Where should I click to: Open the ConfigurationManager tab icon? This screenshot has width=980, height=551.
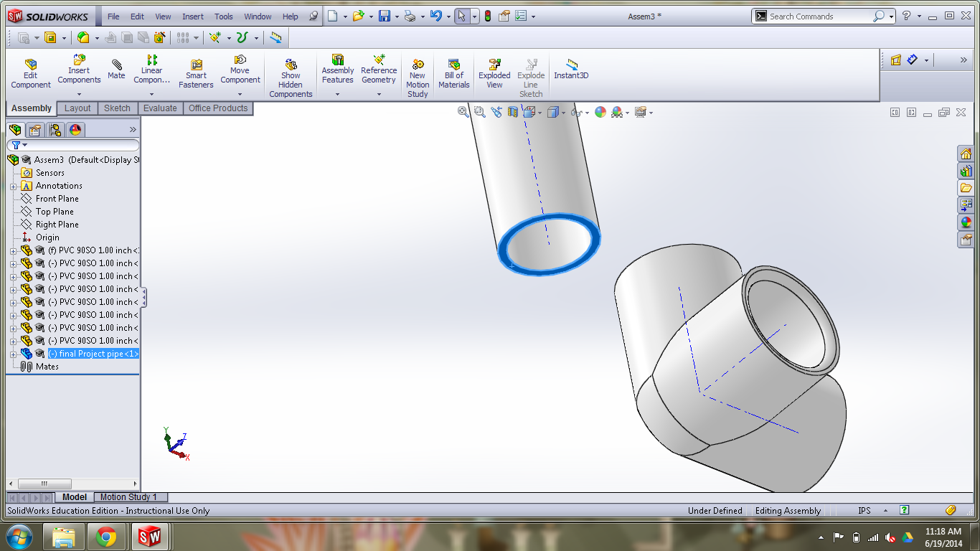coord(55,130)
